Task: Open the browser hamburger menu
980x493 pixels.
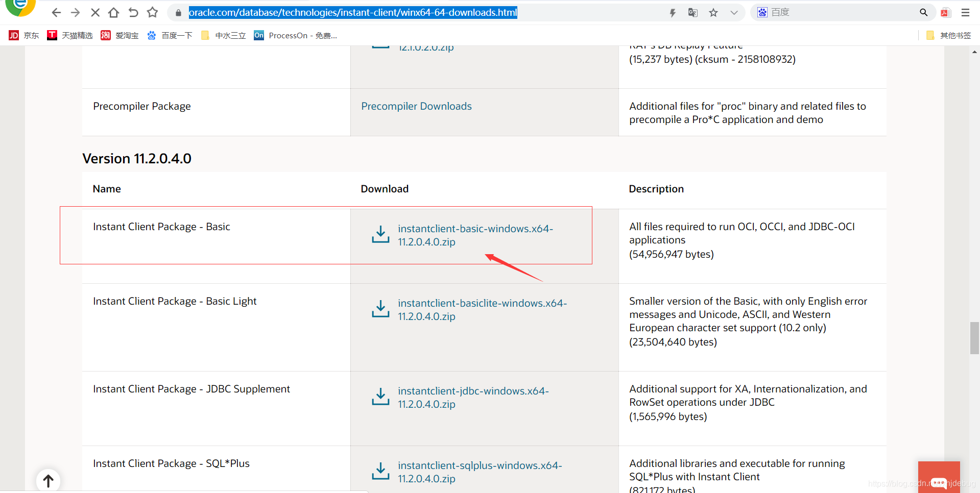Action: pos(965,13)
